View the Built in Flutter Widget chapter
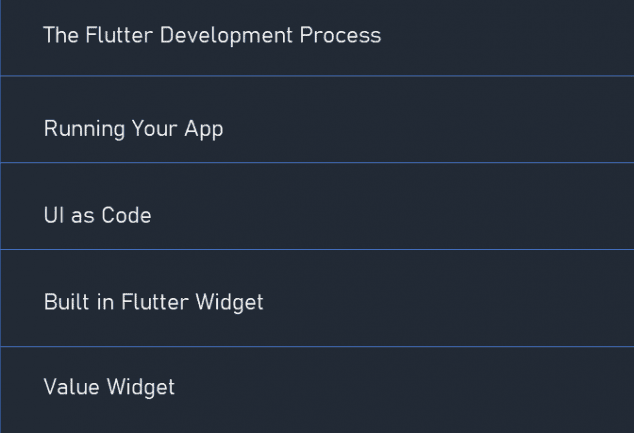The image size is (634, 433). 153,302
